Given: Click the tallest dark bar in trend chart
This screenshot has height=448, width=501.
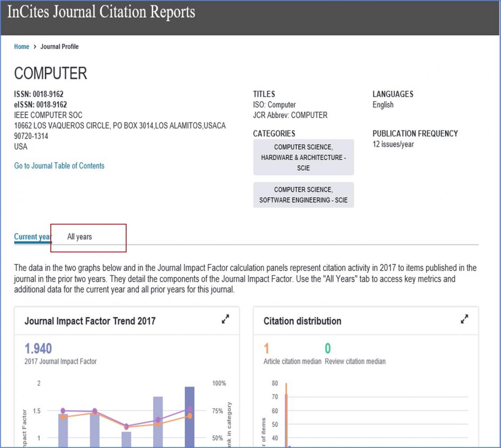Looking at the screenshot, I should click(189, 417).
